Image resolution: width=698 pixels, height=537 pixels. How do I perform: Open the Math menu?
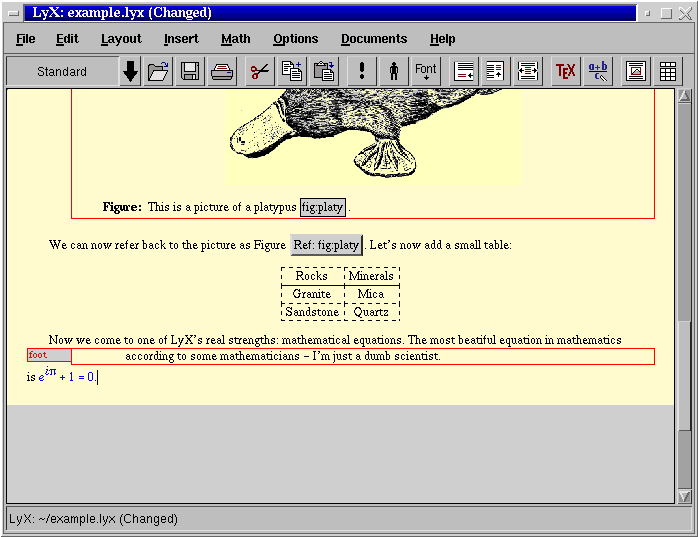point(236,39)
